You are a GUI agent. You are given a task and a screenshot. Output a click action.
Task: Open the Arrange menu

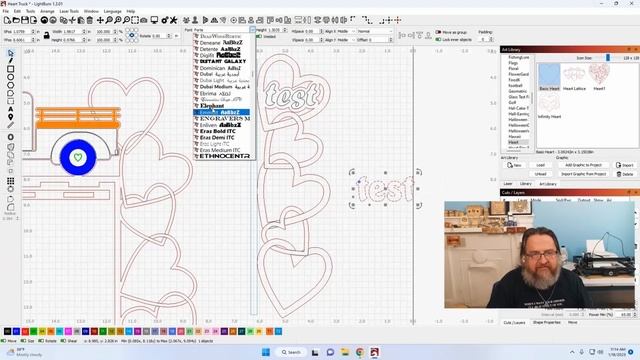pyautogui.click(x=47, y=11)
